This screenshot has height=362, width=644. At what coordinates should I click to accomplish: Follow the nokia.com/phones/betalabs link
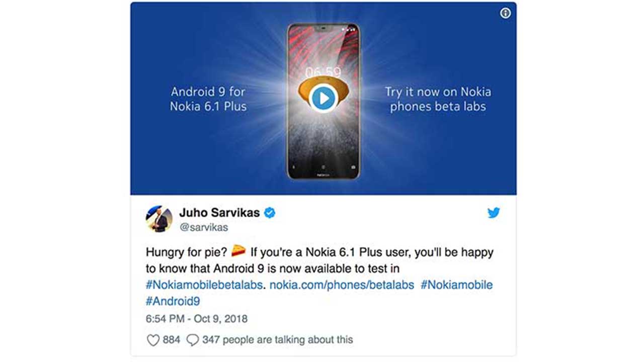click(342, 285)
